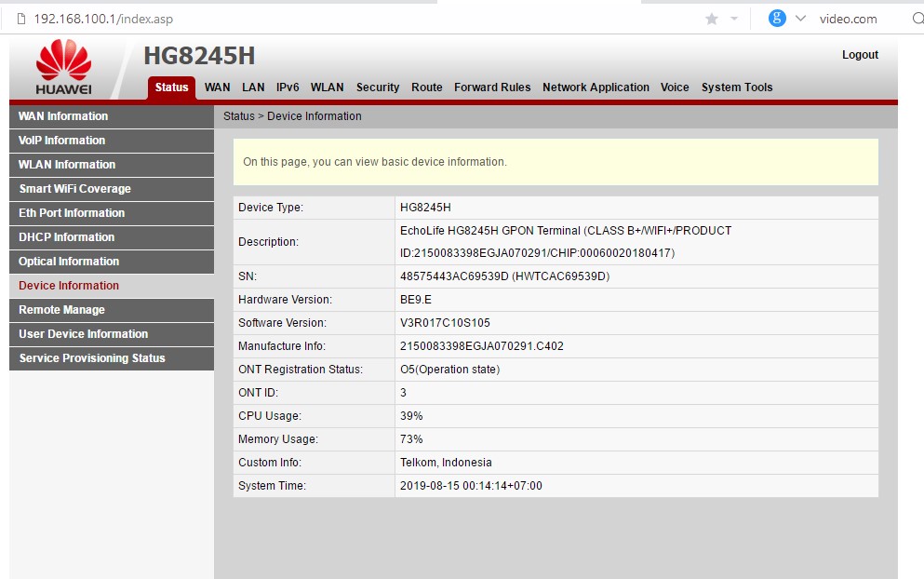Click the 'Description:' label
This screenshot has height=579, width=924.
click(268, 242)
